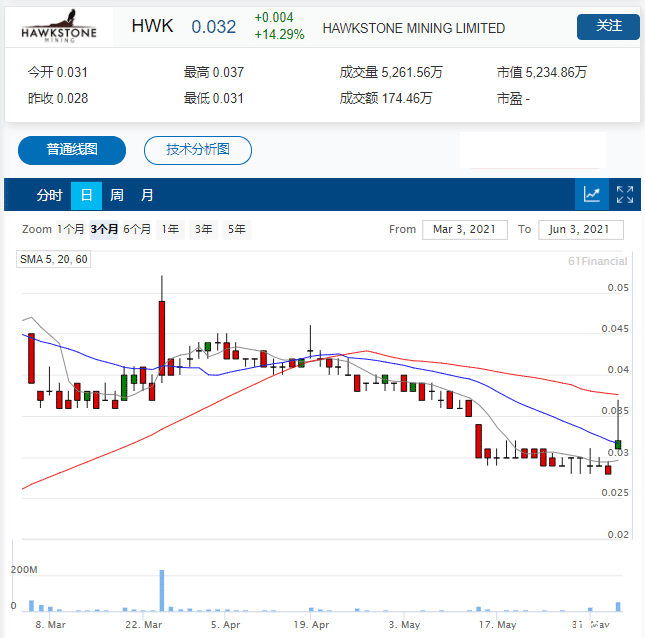
Task: Click the 0.05 price axis label
Action: [x=618, y=288]
